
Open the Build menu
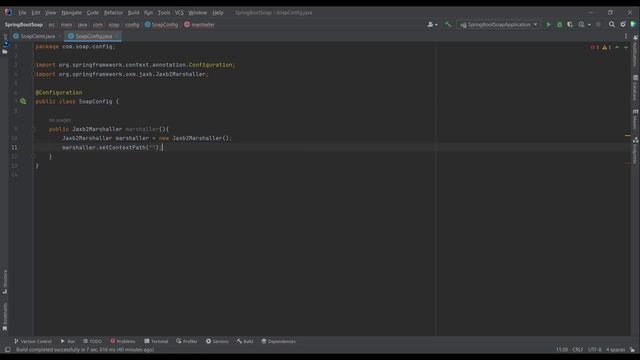point(133,13)
